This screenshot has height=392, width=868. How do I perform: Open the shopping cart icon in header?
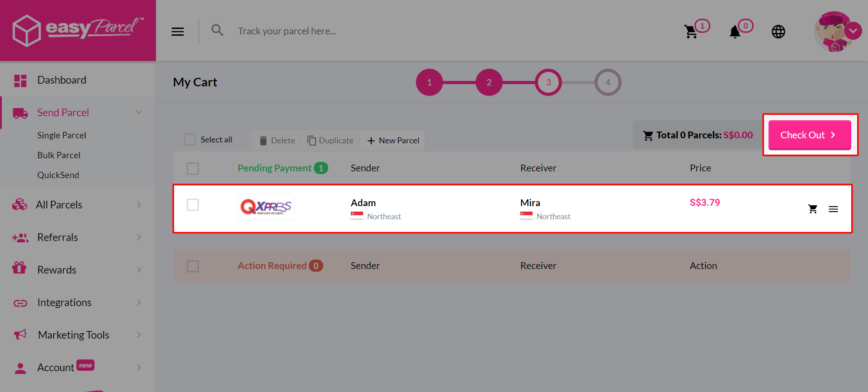pos(691,31)
